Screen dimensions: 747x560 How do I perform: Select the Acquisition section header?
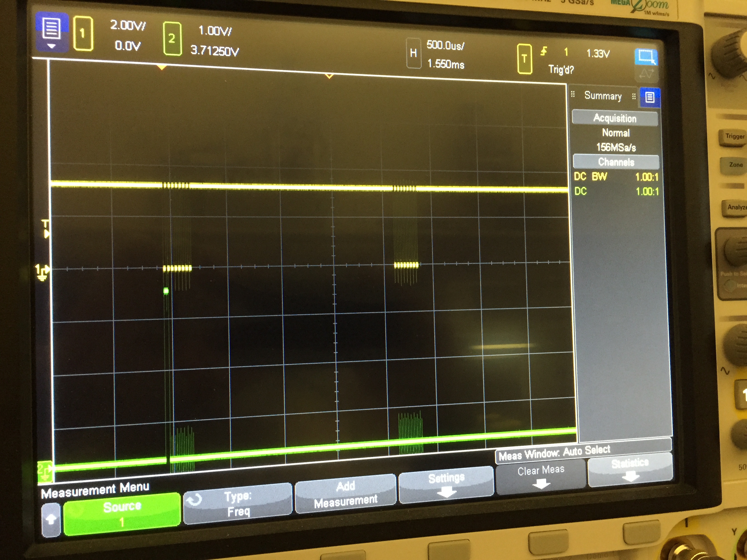pos(615,118)
